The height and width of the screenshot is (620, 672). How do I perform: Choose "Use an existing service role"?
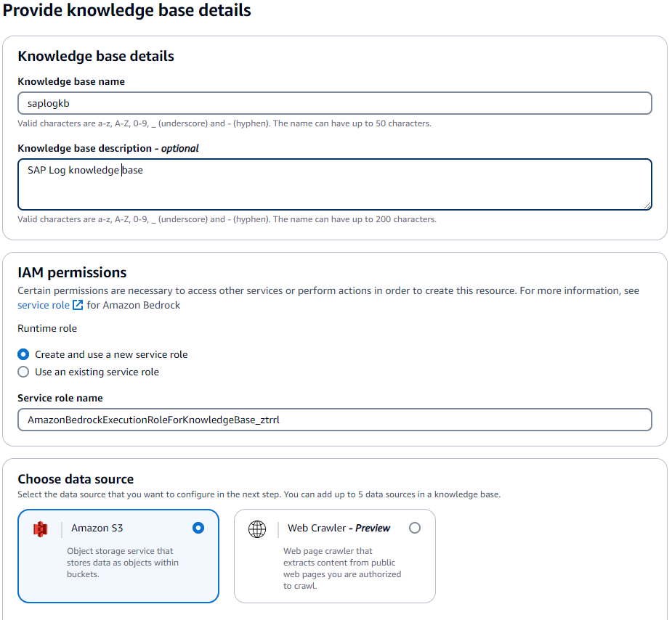(22, 370)
